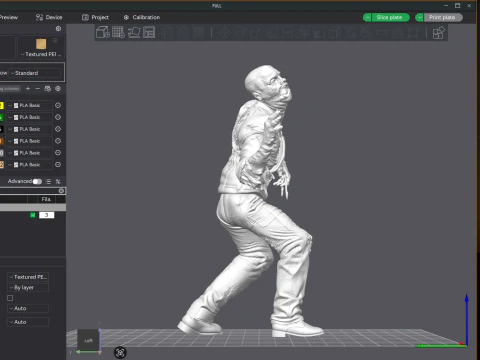Select the dimmed Move tool in toolbar

click(224, 33)
